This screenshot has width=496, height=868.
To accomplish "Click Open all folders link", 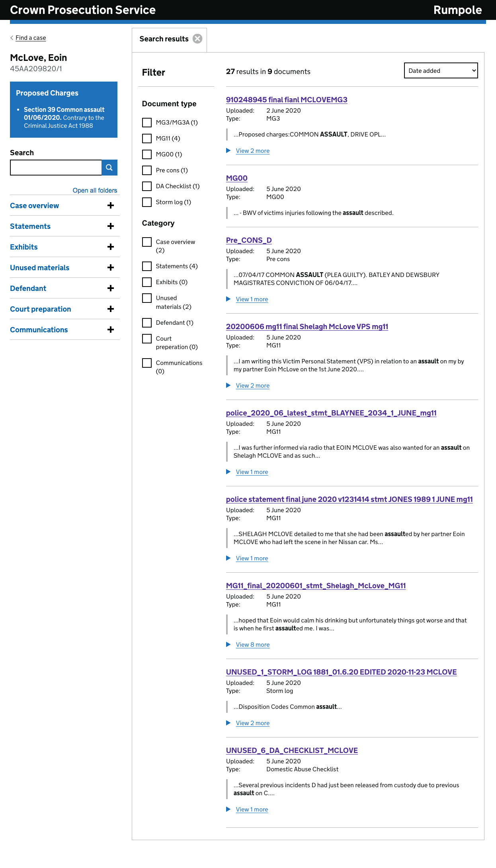I will (x=95, y=190).
